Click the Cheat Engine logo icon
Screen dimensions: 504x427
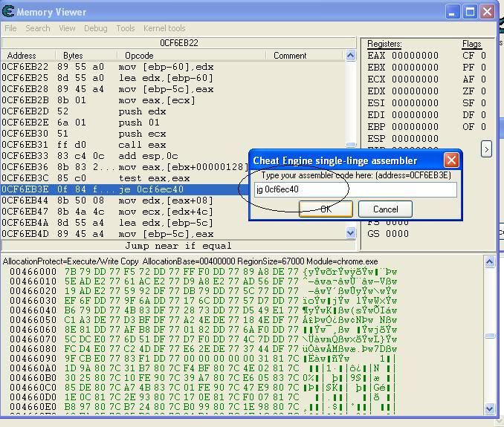8,12
